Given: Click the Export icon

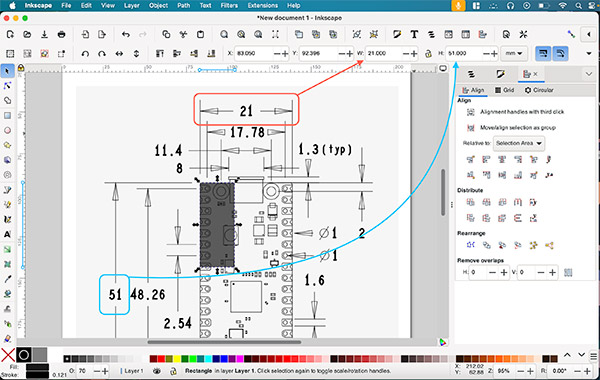Looking at the screenshot, I should coord(102,34).
